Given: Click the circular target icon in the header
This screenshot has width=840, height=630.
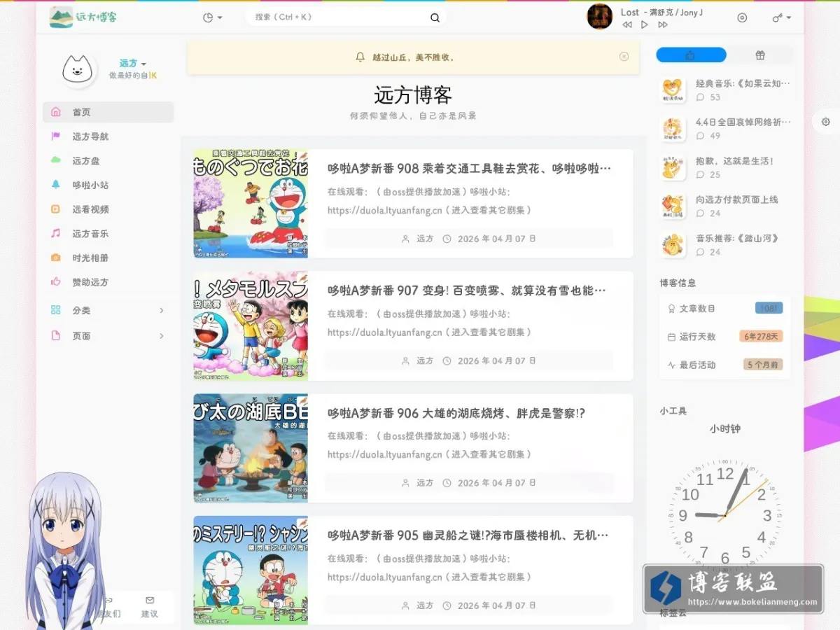Looking at the screenshot, I should [x=742, y=17].
